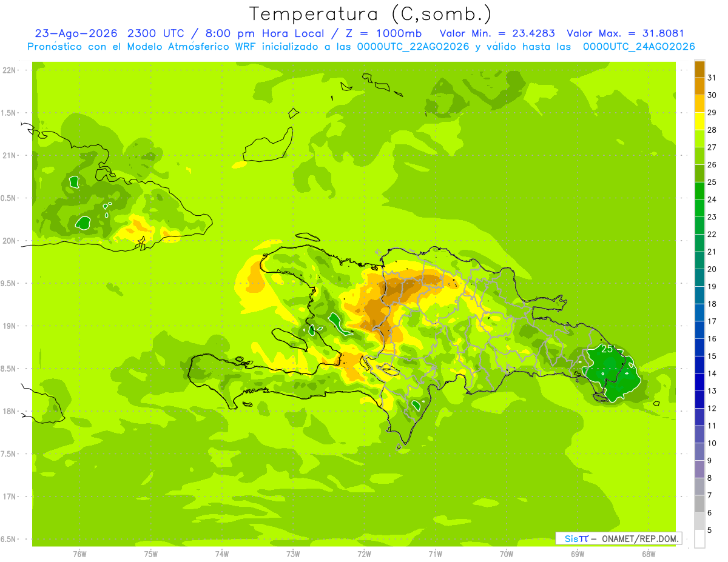The height and width of the screenshot is (562, 728).
Task: Click the "Valor Min. = 23.4283" readout
Action: click(497, 33)
